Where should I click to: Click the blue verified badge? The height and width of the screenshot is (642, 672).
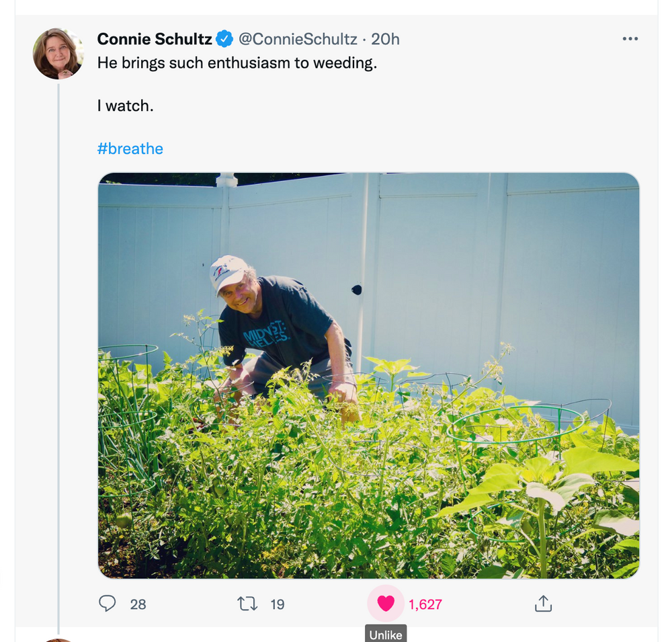coord(224,39)
